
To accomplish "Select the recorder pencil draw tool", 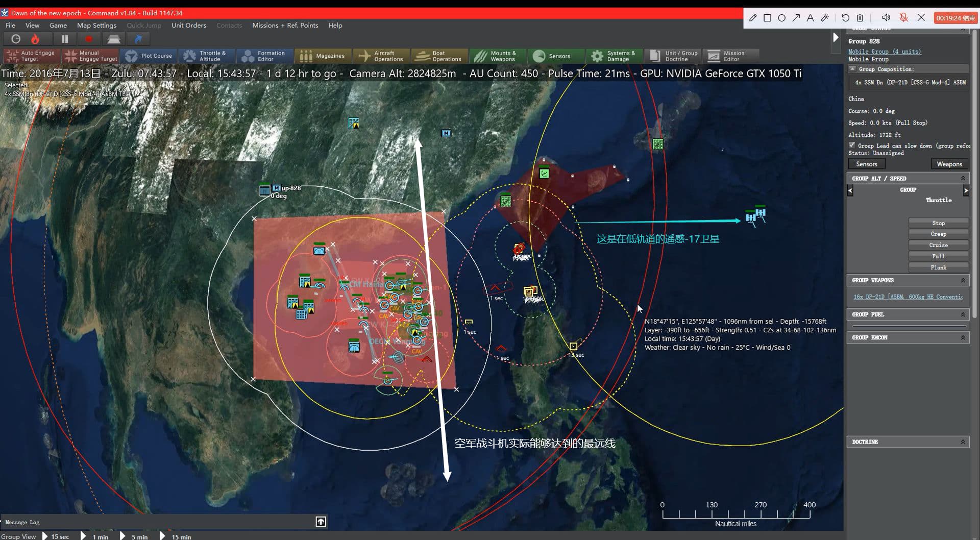I will [753, 18].
